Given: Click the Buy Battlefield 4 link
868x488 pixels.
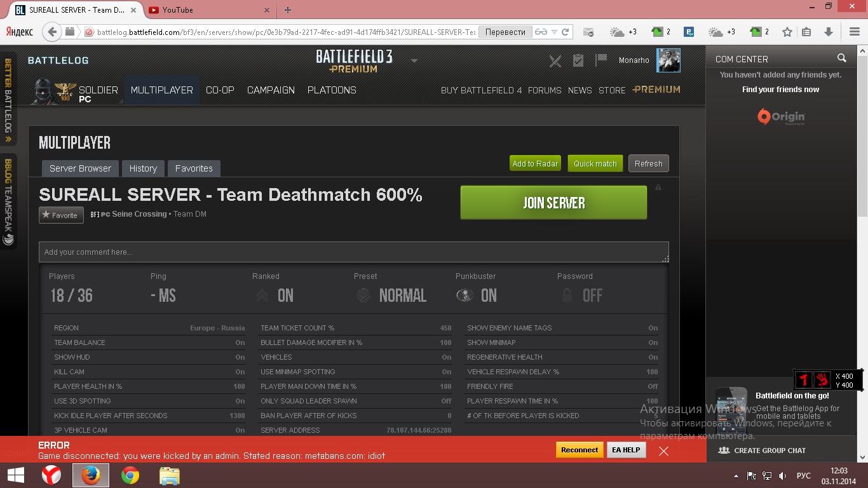Looking at the screenshot, I should [x=482, y=90].
